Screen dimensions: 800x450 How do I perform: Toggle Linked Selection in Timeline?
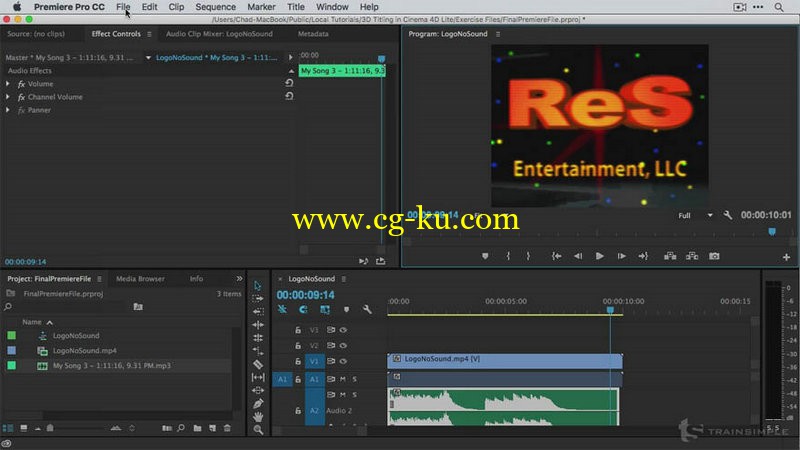tap(325, 309)
